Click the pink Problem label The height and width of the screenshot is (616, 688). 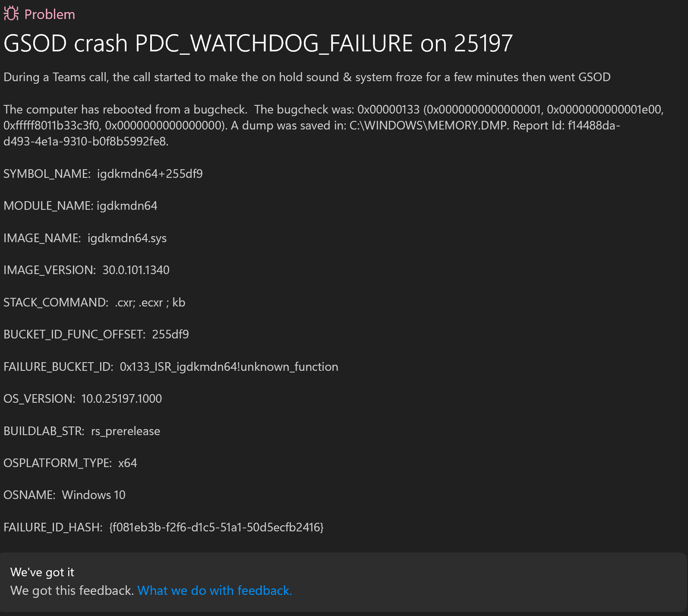coord(50,14)
